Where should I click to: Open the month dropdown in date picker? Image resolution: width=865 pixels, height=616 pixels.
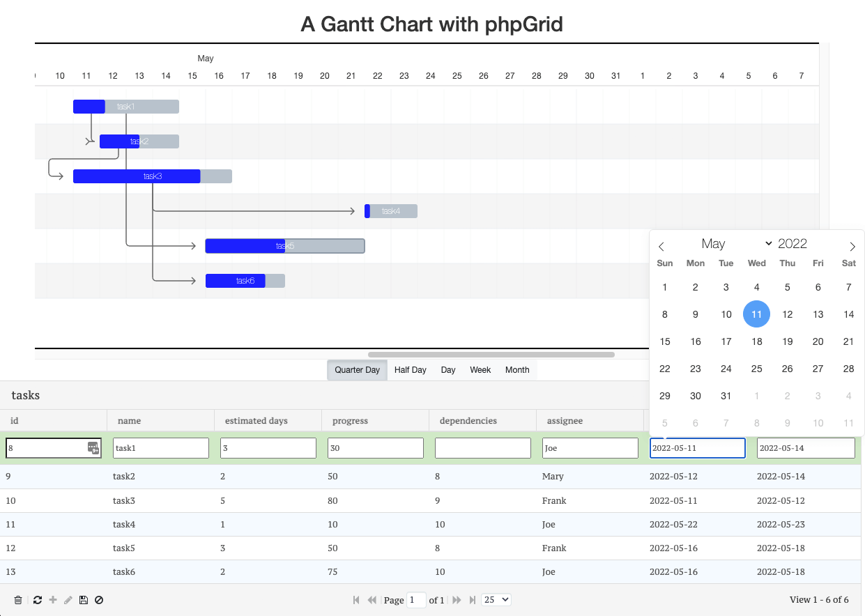[736, 244]
